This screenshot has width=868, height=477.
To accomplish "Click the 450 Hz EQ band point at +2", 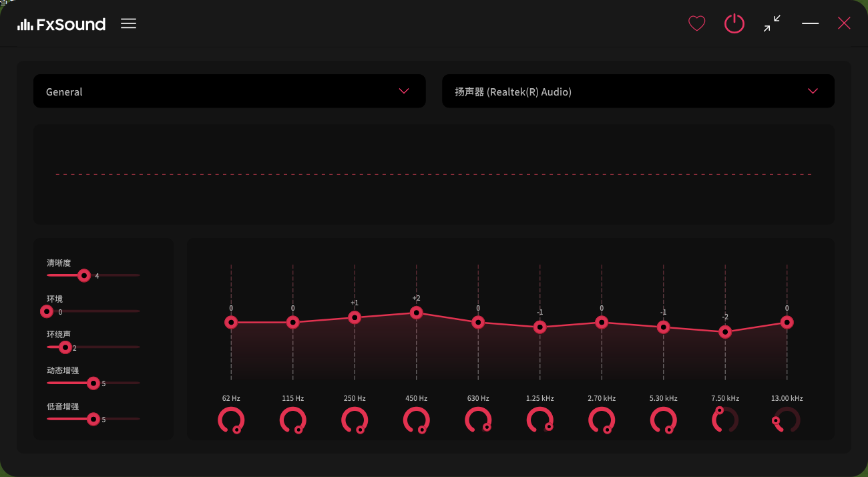I will [416, 313].
